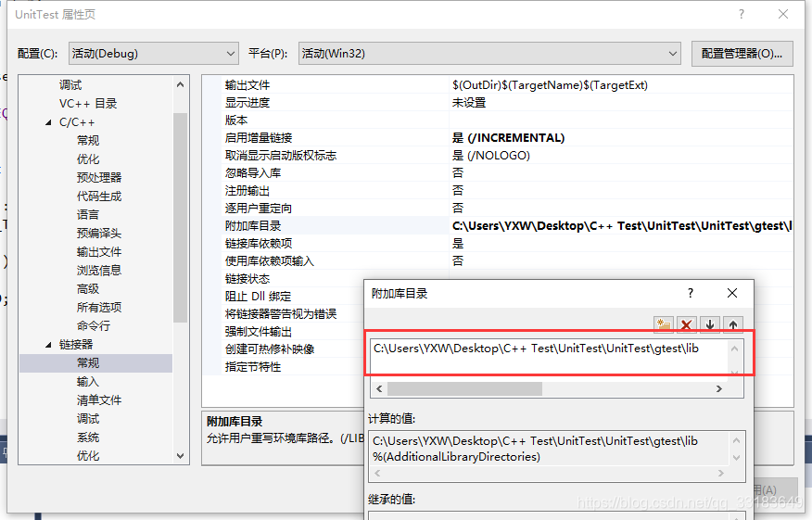Delete selected library path with red X
Screen dimensions: 812x520
(x=686, y=324)
